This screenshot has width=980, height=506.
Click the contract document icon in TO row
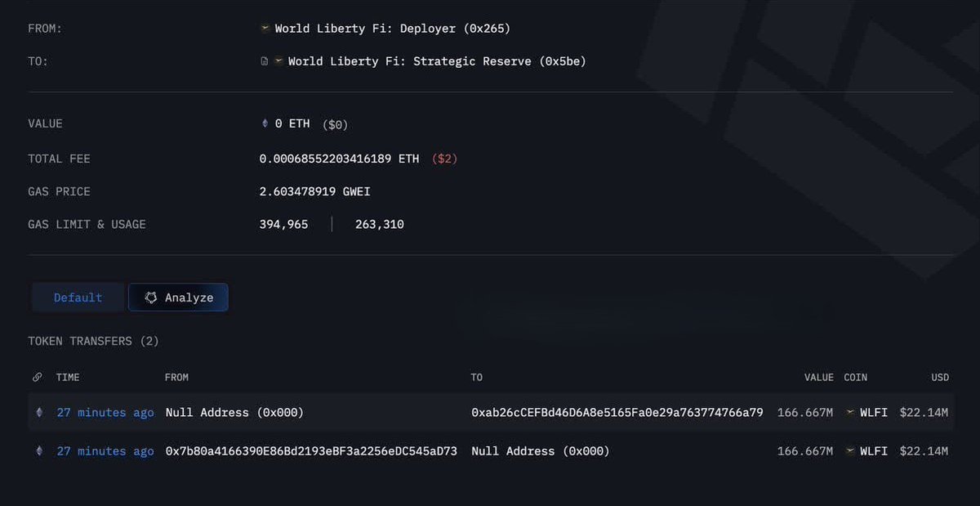pos(264,61)
